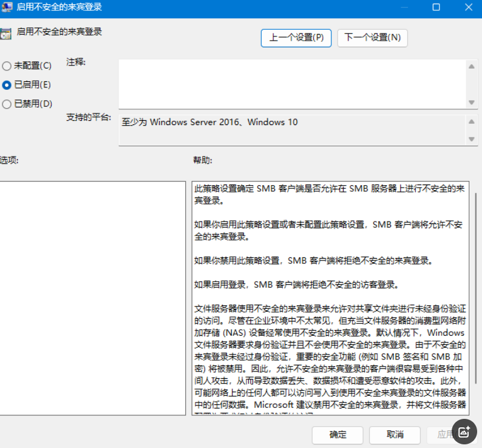Click the 帮助: label
The image size is (482, 448).
pyautogui.click(x=203, y=160)
